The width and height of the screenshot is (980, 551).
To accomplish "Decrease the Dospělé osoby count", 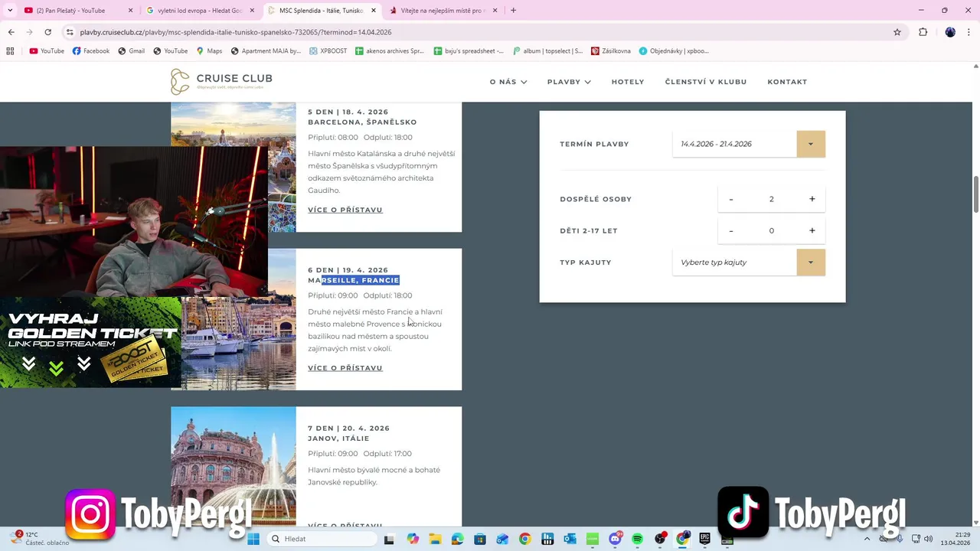I will (x=731, y=199).
